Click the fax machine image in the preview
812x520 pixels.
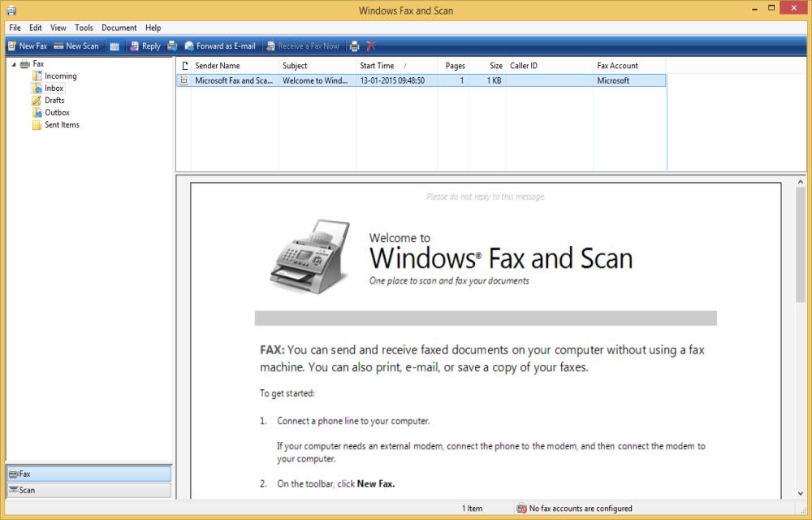pos(310,256)
